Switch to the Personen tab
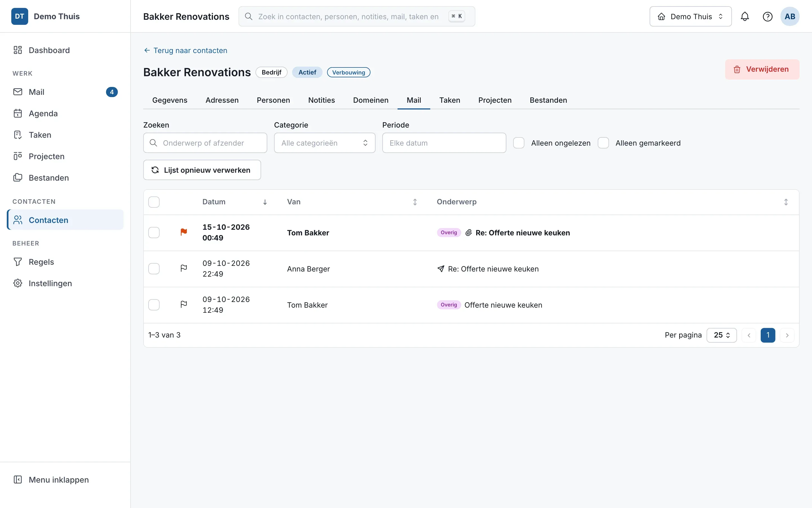 pos(273,100)
